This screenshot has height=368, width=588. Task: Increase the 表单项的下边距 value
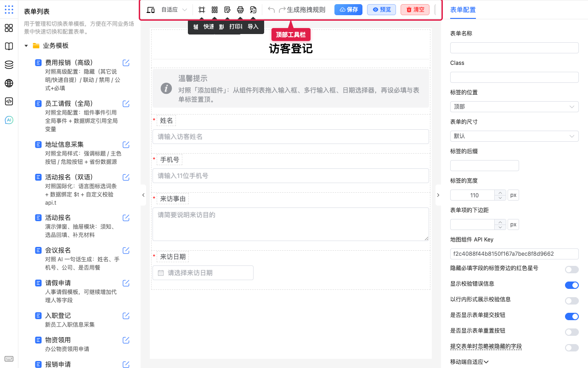click(500, 222)
